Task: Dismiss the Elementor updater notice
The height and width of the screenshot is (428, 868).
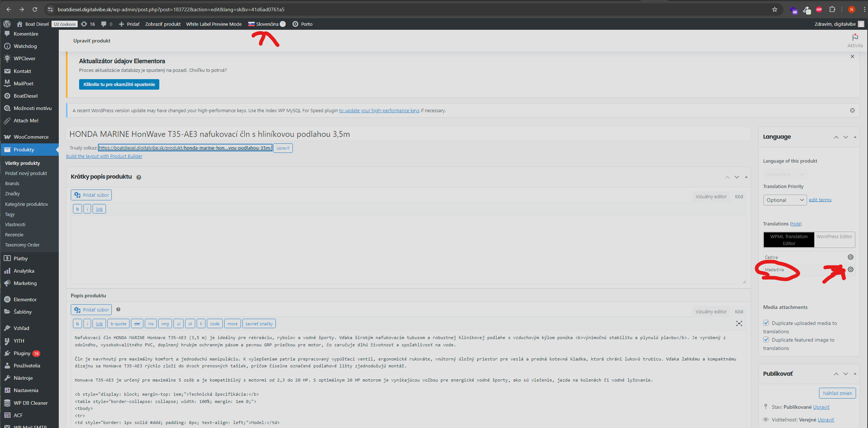Action: coord(852,57)
